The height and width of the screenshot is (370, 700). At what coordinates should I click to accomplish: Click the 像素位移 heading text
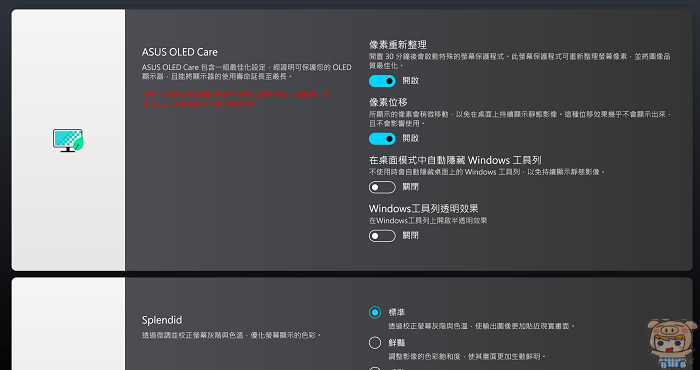point(388,102)
